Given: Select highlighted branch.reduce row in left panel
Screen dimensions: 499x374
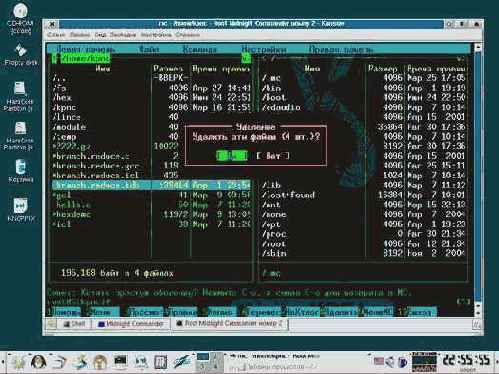Looking at the screenshot, I should click(x=151, y=185).
